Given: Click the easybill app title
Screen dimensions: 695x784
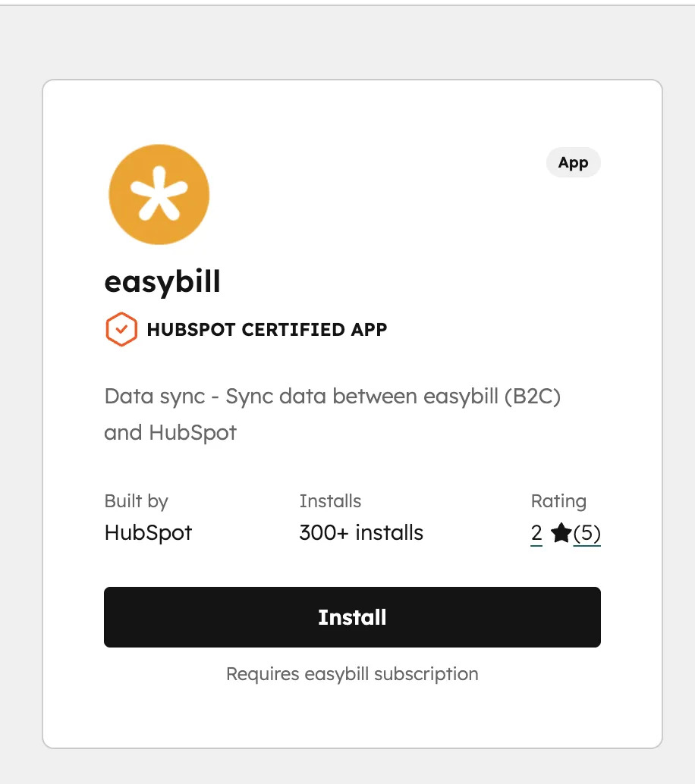Looking at the screenshot, I should coord(162,281).
